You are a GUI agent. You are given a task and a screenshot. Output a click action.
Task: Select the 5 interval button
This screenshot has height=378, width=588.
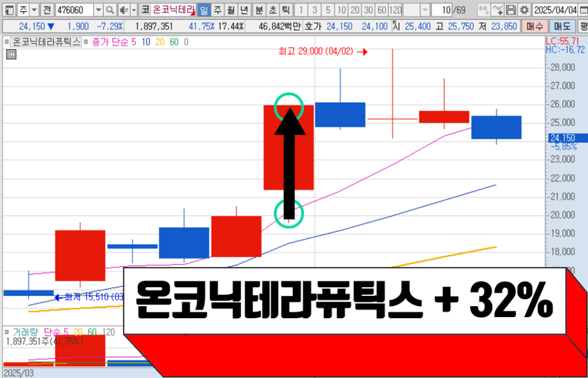(328, 10)
